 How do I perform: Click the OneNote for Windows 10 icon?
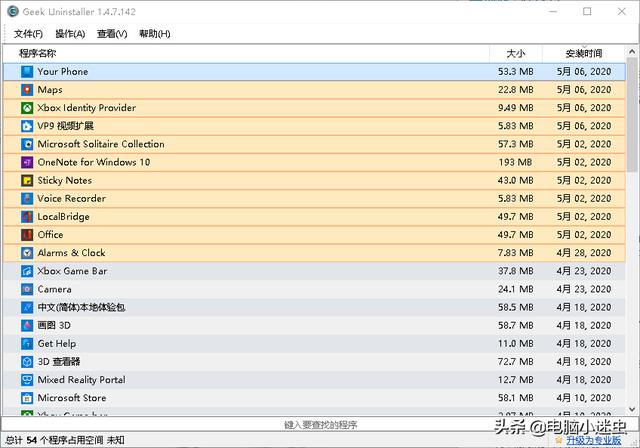pos(27,162)
